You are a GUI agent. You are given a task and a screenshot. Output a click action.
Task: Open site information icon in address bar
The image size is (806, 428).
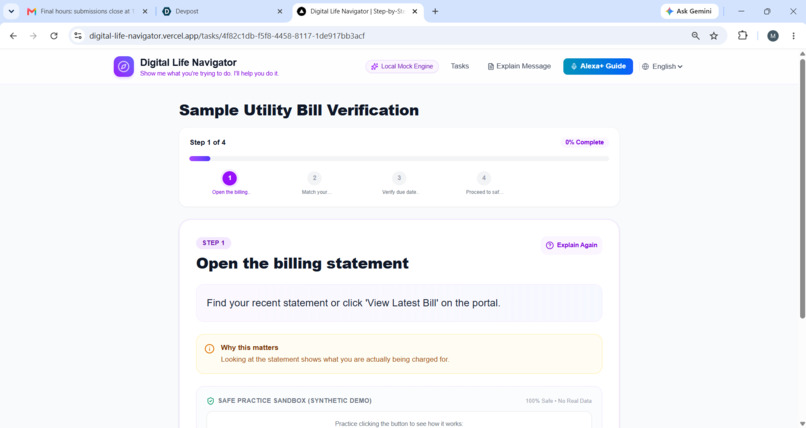tap(78, 36)
